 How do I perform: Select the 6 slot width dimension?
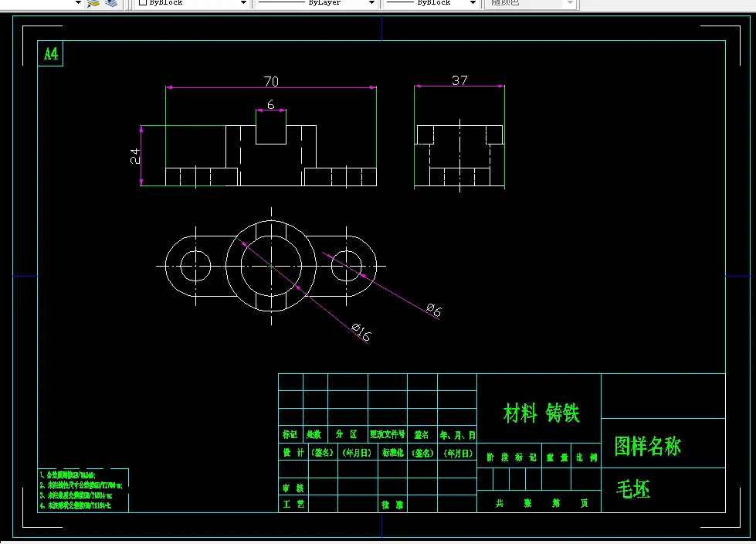(271, 104)
